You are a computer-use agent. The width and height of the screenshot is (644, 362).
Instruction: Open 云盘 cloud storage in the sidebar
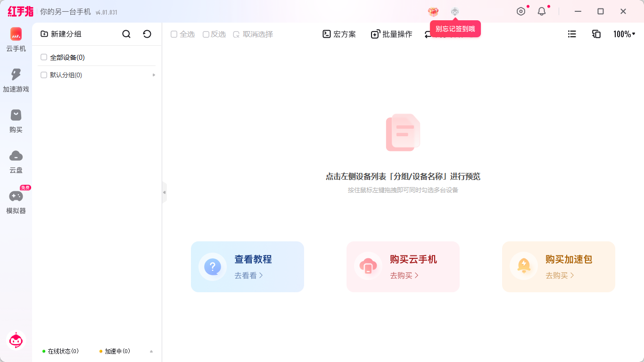click(x=16, y=162)
